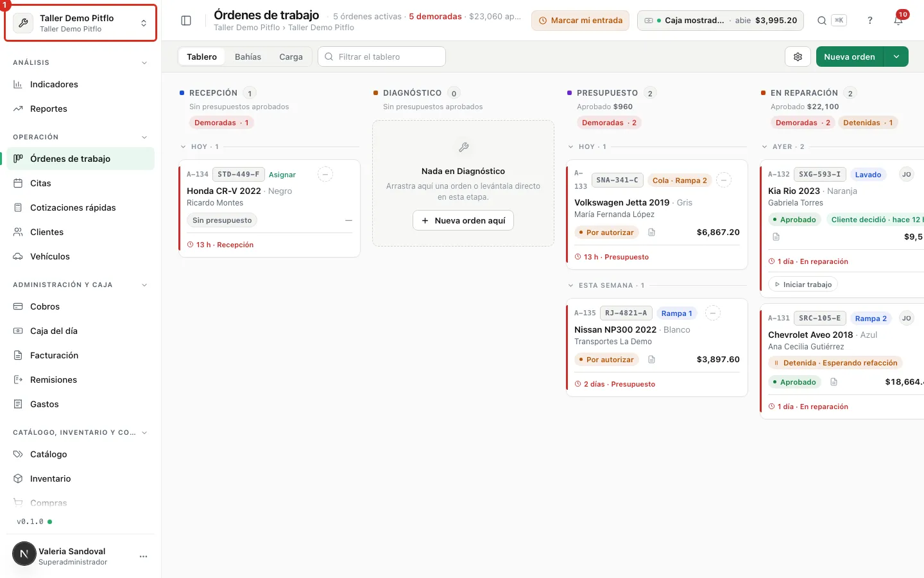The image size is (924, 578).
Task: Click Asignar link on Honda CR-V card
Action: click(282, 175)
